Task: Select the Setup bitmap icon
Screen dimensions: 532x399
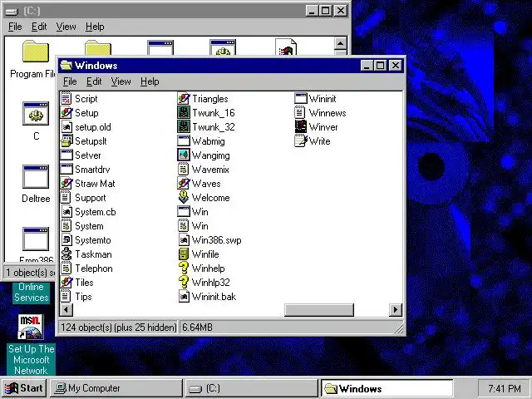Action: [66, 113]
